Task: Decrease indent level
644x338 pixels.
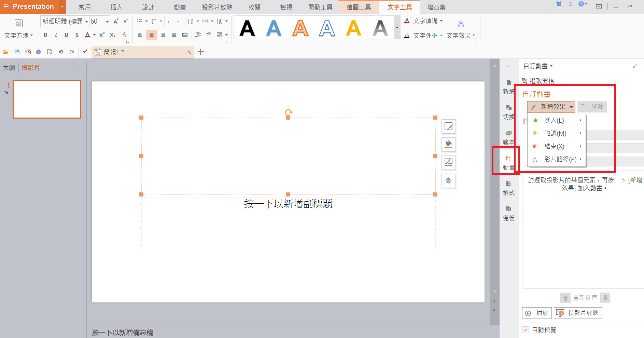Action: (x=170, y=22)
